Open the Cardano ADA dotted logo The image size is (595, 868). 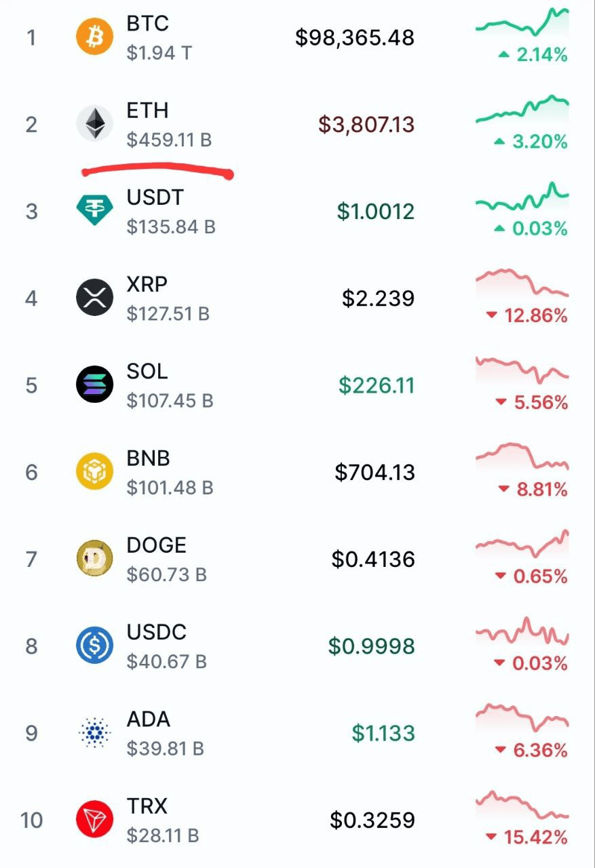(x=94, y=732)
